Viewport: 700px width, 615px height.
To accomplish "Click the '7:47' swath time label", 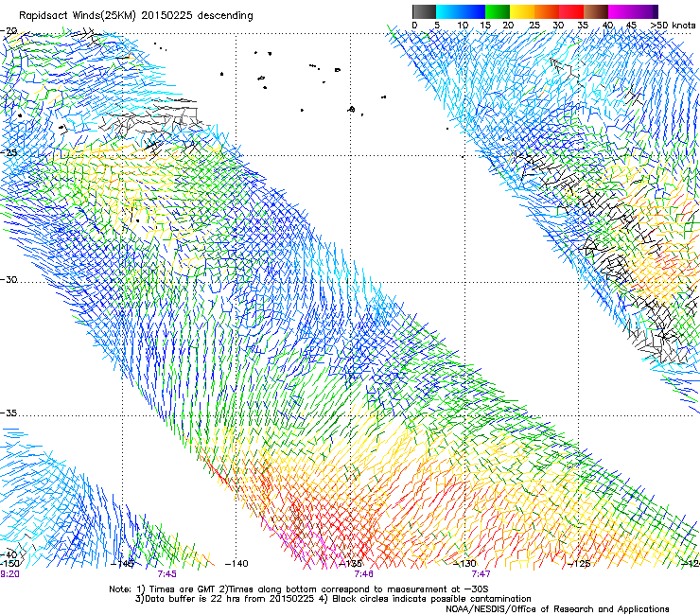I will tap(481, 574).
